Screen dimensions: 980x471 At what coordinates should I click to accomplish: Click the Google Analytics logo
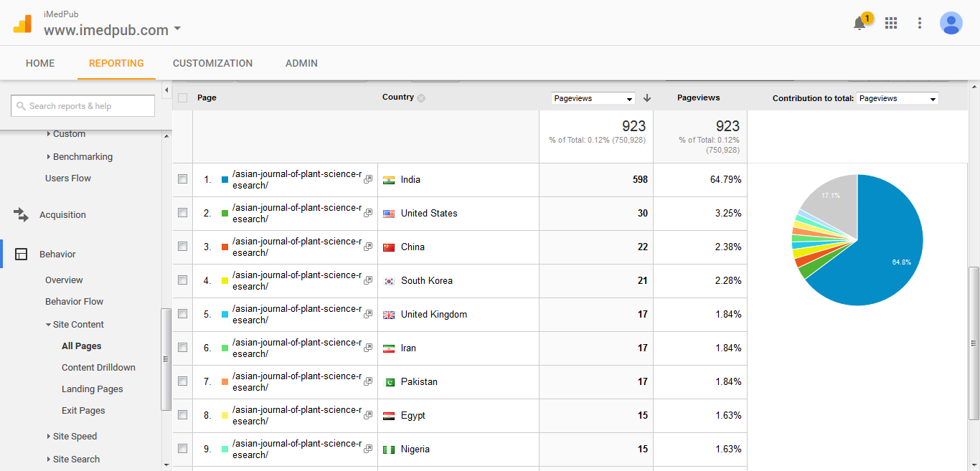coord(22,24)
